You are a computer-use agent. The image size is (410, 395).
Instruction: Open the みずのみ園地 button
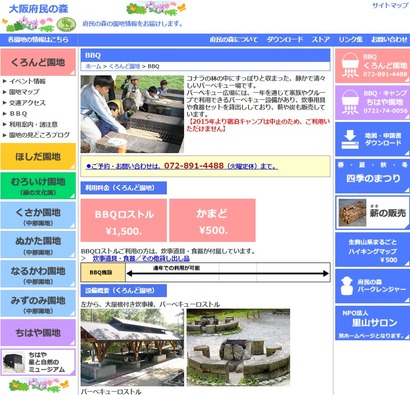(38, 303)
